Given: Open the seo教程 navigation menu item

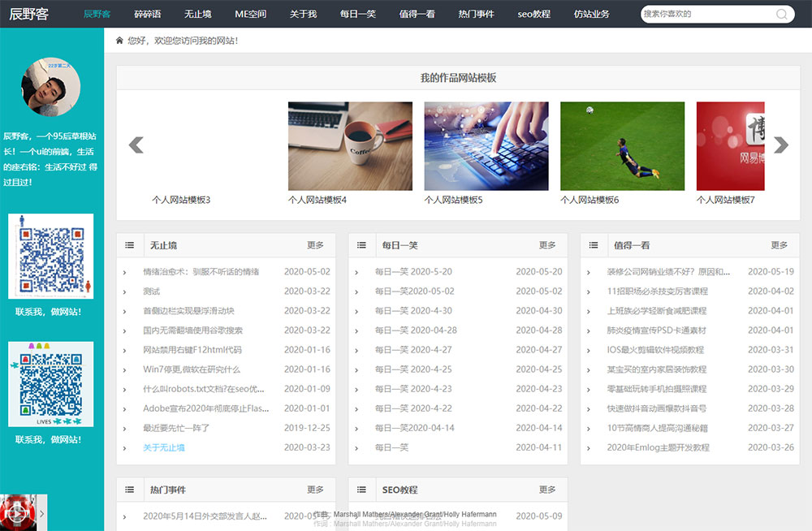Looking at the screenshot, I should coord(533,14).
